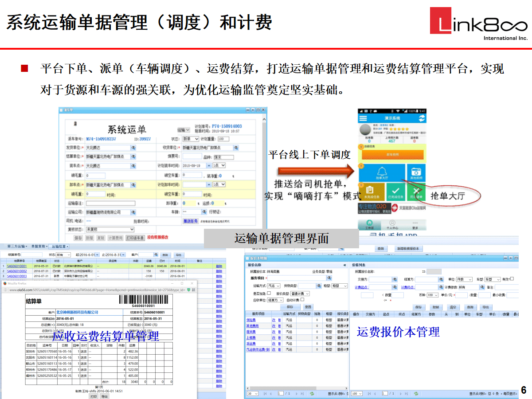Open settlement link S4606010001

tap(17, 266)
